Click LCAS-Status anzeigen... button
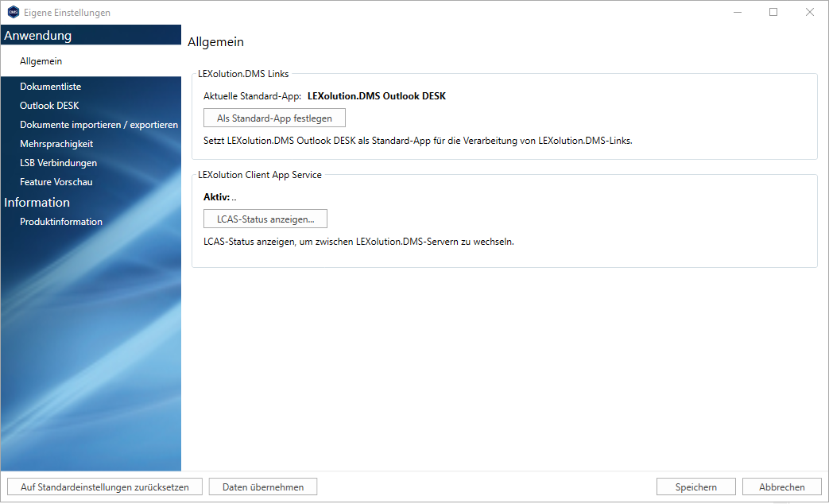The height and width of the screenshot is (504, 829). pyautogui.click(x=265, y=219)
